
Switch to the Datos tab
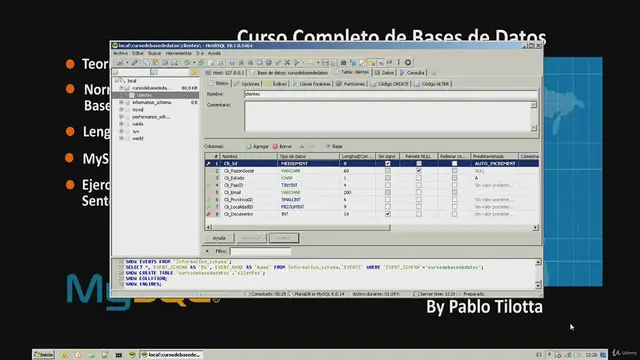(x=384, y=73)
